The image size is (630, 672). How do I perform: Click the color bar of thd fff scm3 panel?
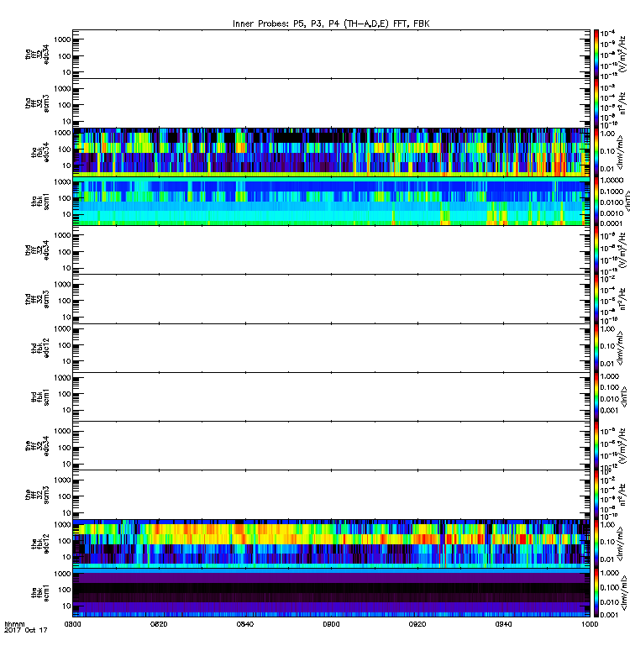[596, 299]
